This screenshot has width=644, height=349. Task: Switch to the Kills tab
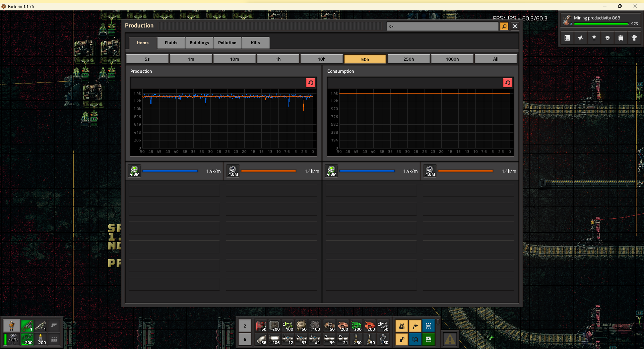(255, 43)
